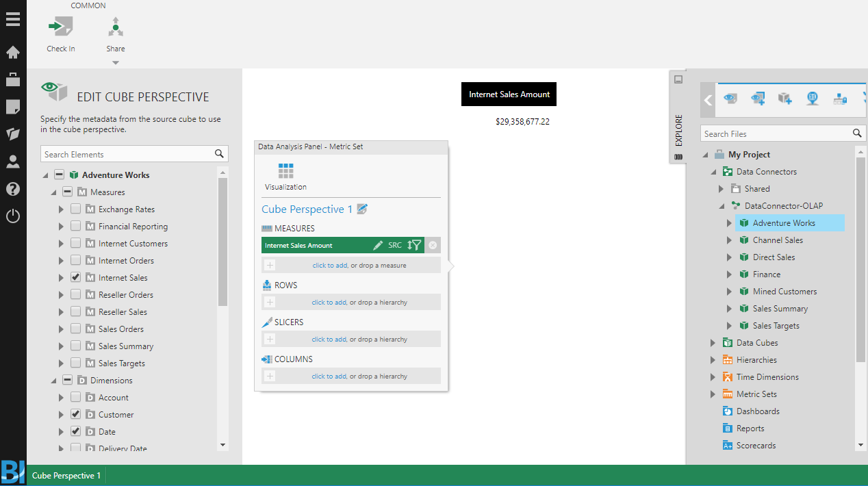Click to add a hierarchy in Slicers
The width and height of the screenshot is (868, 486).
[x=329, y=340]
